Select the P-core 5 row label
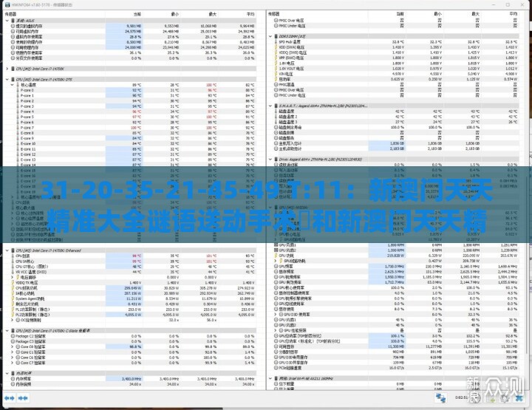532x410 pixels. [x=27, y=117]
